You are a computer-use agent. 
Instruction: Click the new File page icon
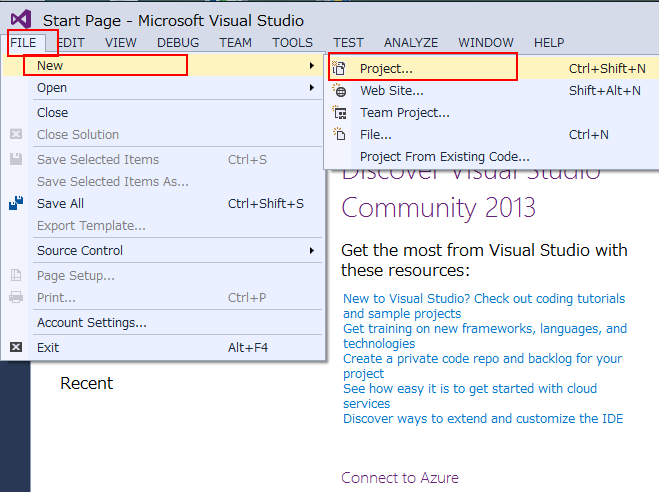pyautogui.click(x=339, y=134)
